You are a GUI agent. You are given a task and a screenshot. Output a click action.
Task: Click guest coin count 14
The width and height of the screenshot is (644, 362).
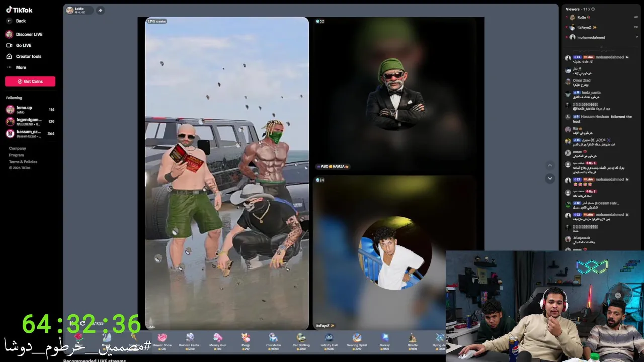pyautogui.click(x=319, y=180)
